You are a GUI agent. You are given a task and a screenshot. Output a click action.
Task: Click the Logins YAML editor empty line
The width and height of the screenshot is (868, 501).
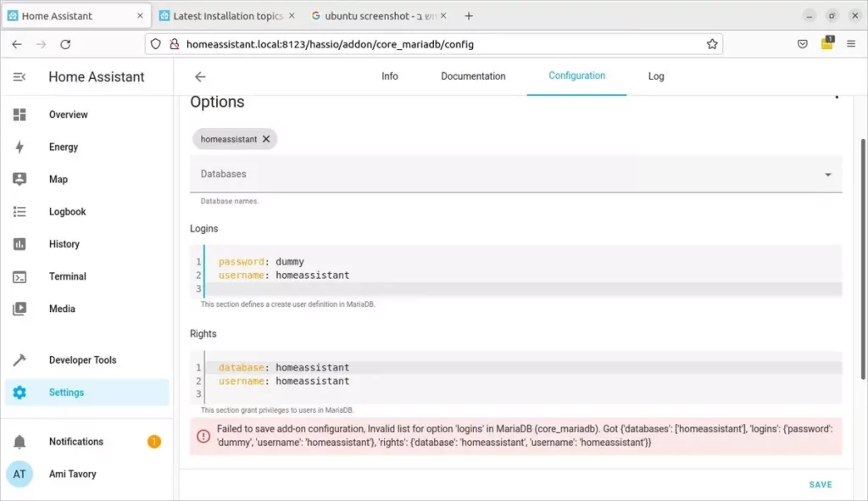[x=523, y=288]
